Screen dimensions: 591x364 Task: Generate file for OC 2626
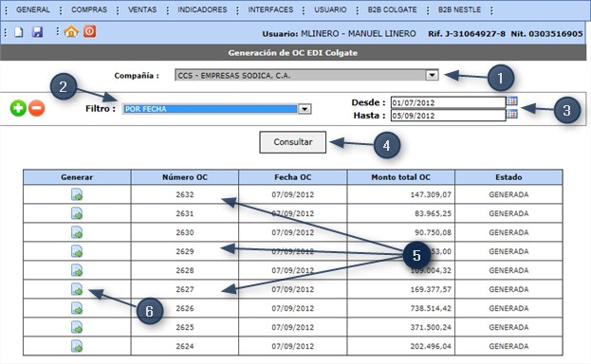coord(77,308)
